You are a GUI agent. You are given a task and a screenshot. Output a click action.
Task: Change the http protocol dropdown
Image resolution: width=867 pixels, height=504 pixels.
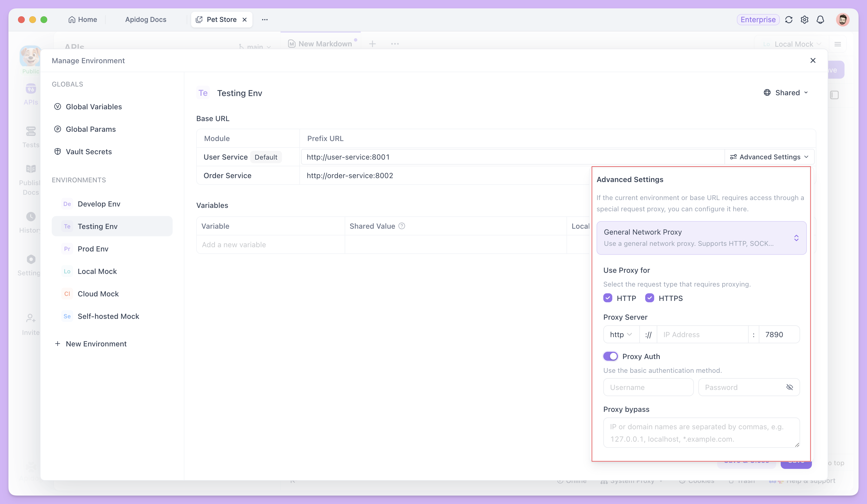pyautogui.click(x=621, y=334)
